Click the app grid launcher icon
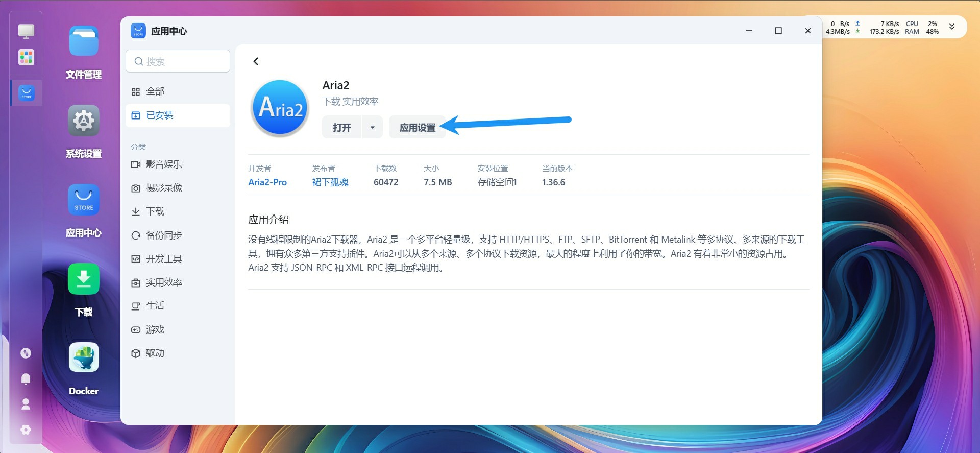This screenshot has width=980, height=453. [26, 57]
